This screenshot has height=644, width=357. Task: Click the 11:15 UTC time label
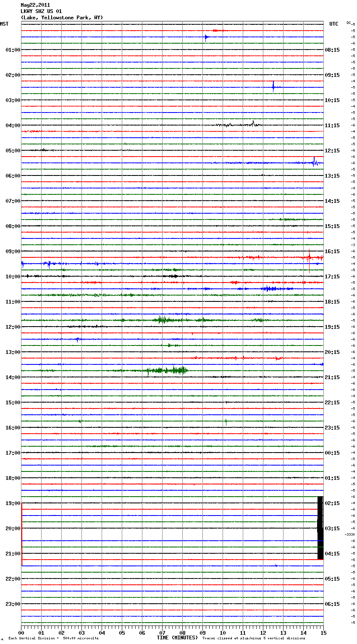click(x=332, y=125)
